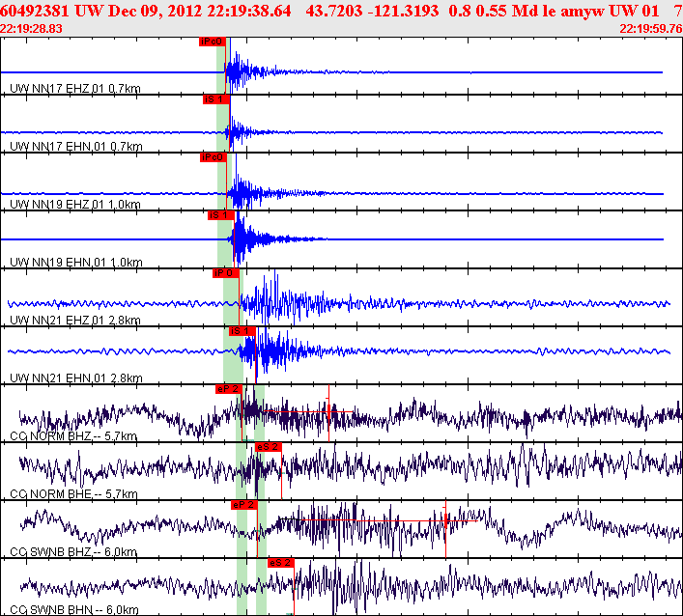
Task: Click the red coda duration marker on SWNB BHZ
Action: click(445, 529)
